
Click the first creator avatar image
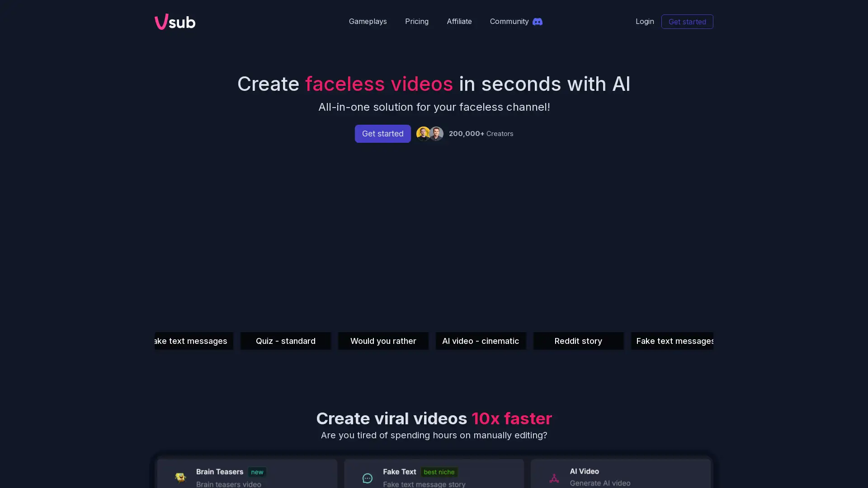click(x=422, y=133)
